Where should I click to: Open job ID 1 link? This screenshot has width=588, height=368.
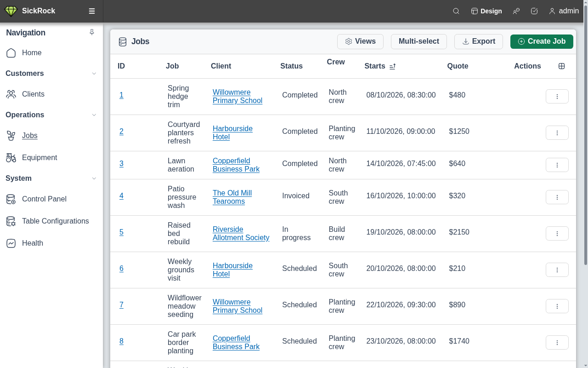click(121, 95)
